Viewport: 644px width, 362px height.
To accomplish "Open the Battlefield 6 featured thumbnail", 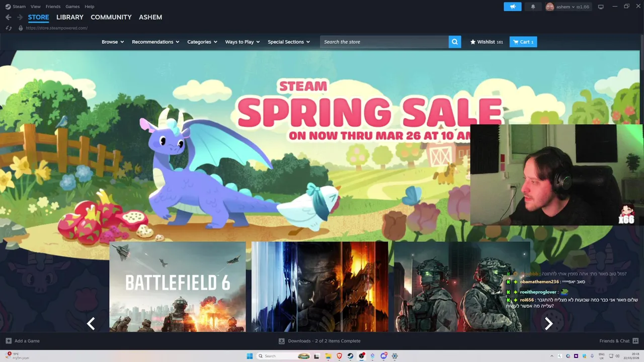I will click(178, 287).
